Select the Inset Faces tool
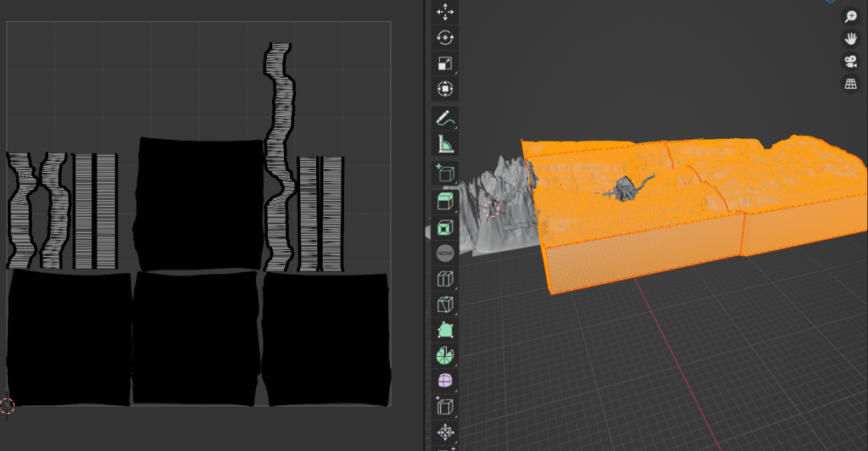 [x=445, y=227]
